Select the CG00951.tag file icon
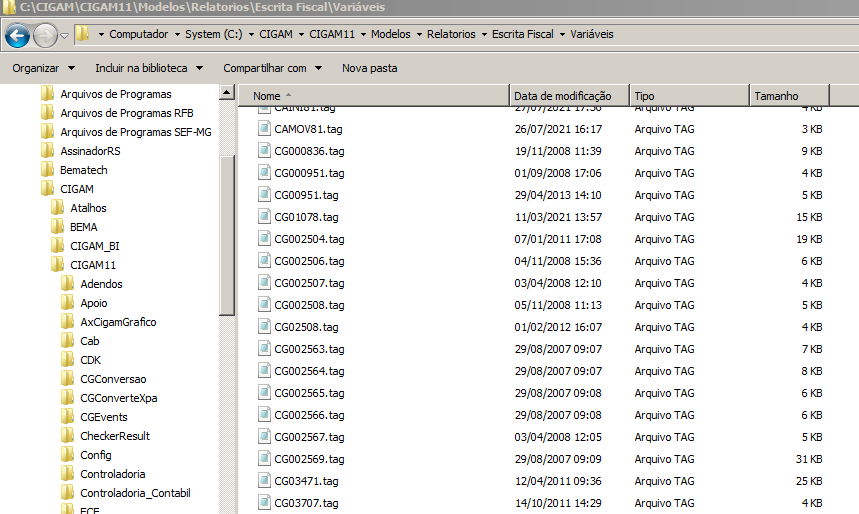The image size is (859, 514). tap(264, 195)
